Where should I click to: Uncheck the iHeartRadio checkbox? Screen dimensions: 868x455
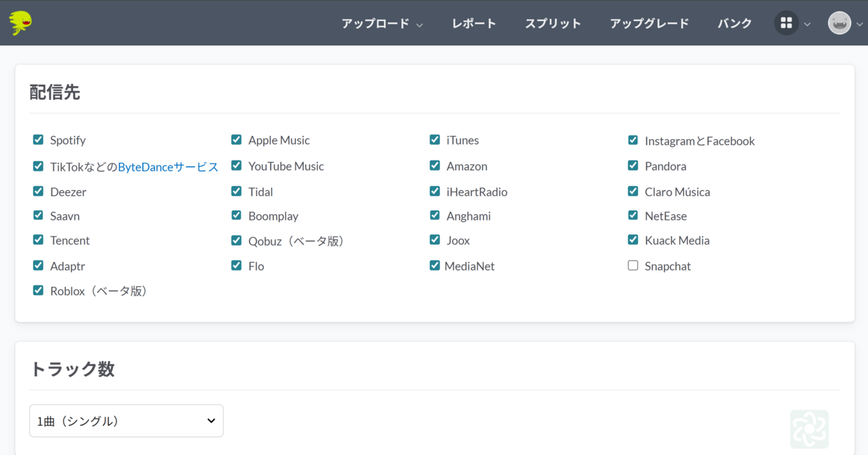pos(435,191)
